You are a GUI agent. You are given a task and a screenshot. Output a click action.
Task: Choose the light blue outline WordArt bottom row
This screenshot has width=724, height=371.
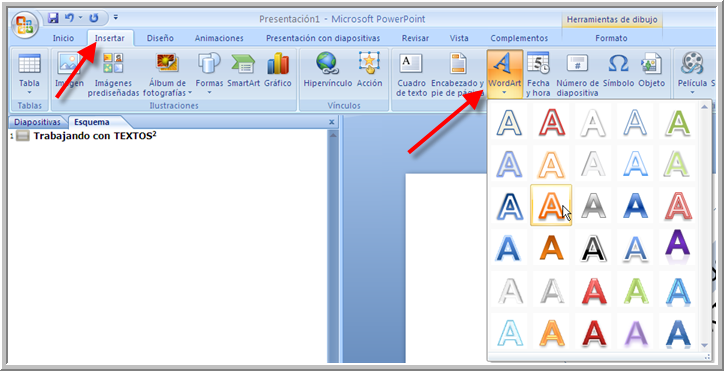(x=510, y=332)
